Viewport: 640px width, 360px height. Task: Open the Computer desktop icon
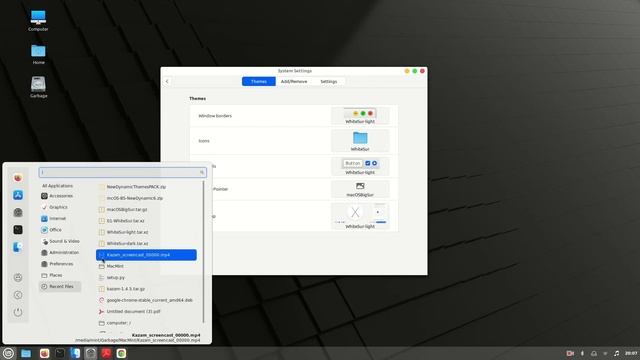(x=38, y=20)
